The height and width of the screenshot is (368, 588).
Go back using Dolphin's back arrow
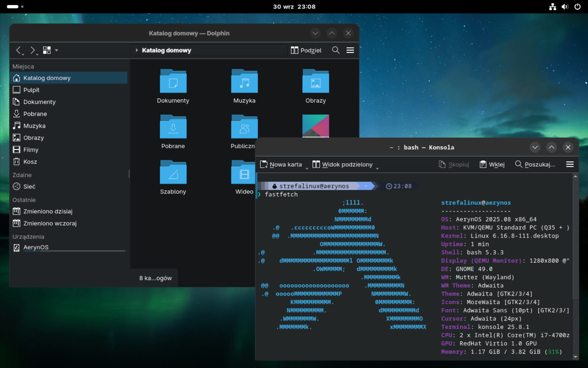click(19, 50)
